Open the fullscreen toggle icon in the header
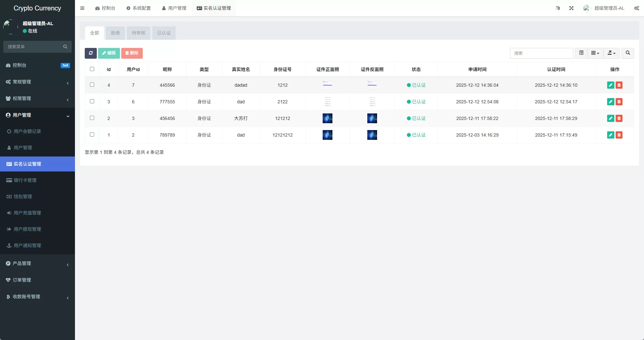 pos(571,8)
